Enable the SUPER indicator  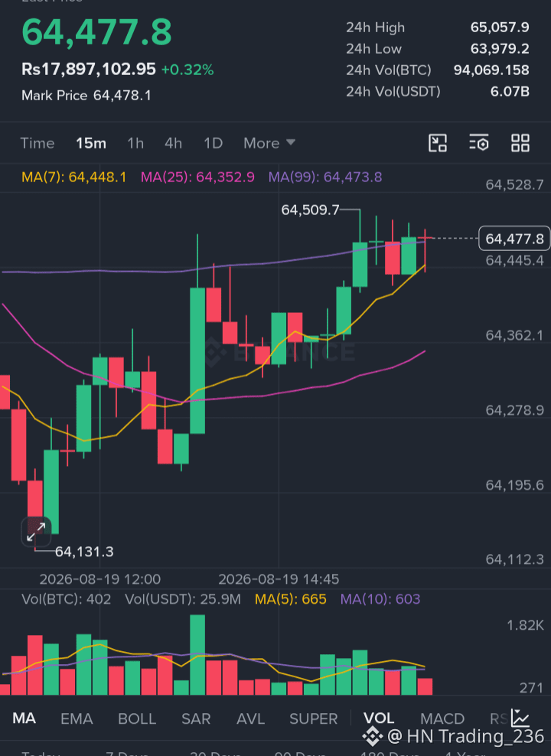[x=313, y=719]
